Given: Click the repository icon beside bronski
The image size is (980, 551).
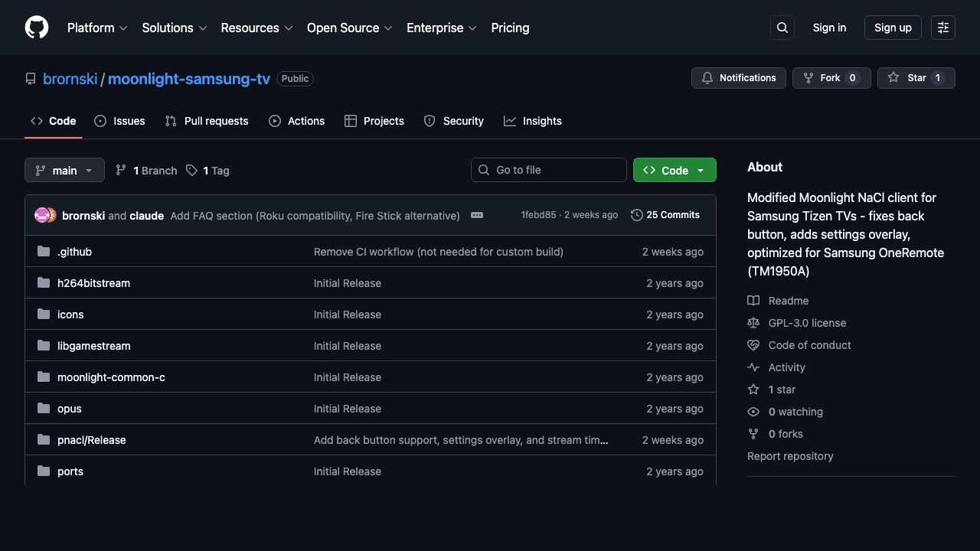Looking at the screenshot, I should coord(31,79).
